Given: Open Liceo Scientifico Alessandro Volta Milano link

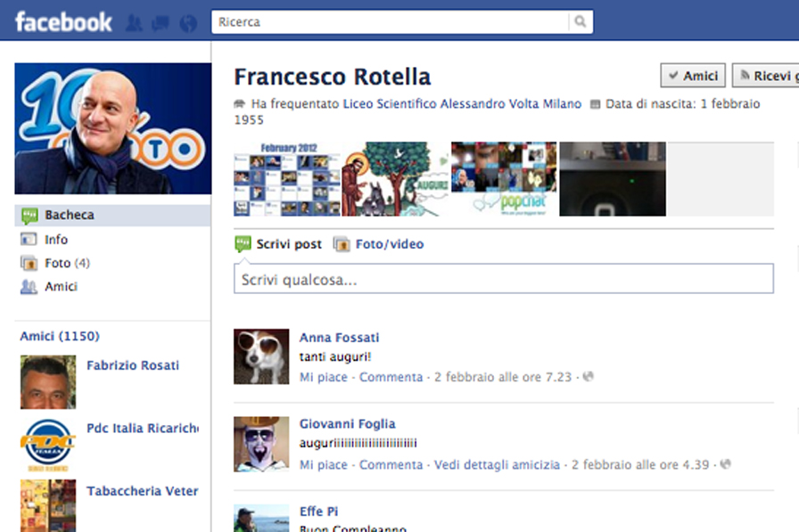Looking at the screenshot, I should coord(462,104).
